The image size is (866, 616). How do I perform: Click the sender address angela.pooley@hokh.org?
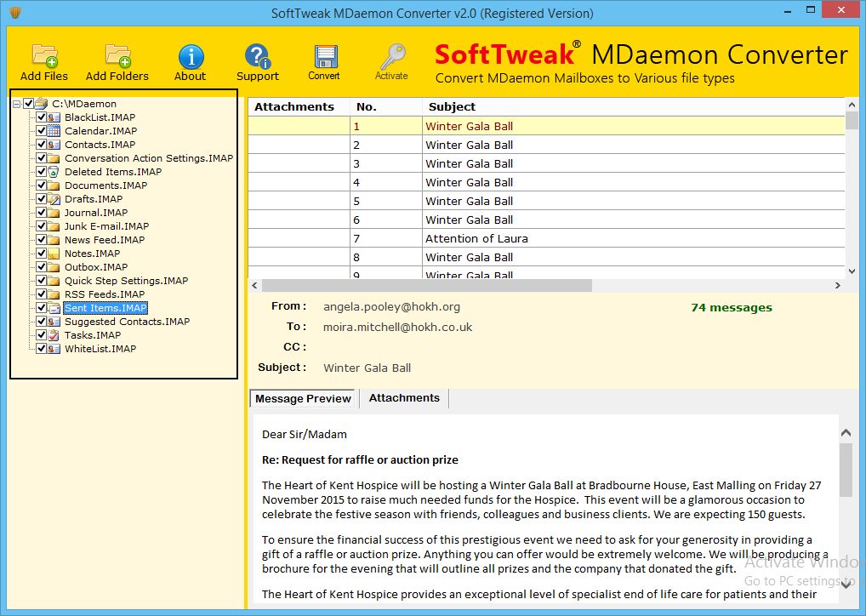(x=391, y=306)
